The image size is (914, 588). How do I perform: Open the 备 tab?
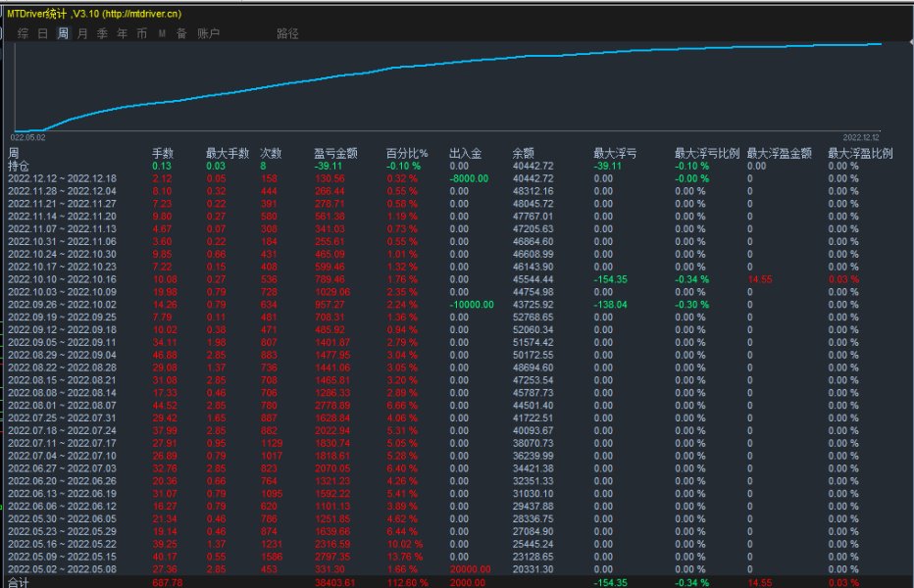[x=181, y=33]
